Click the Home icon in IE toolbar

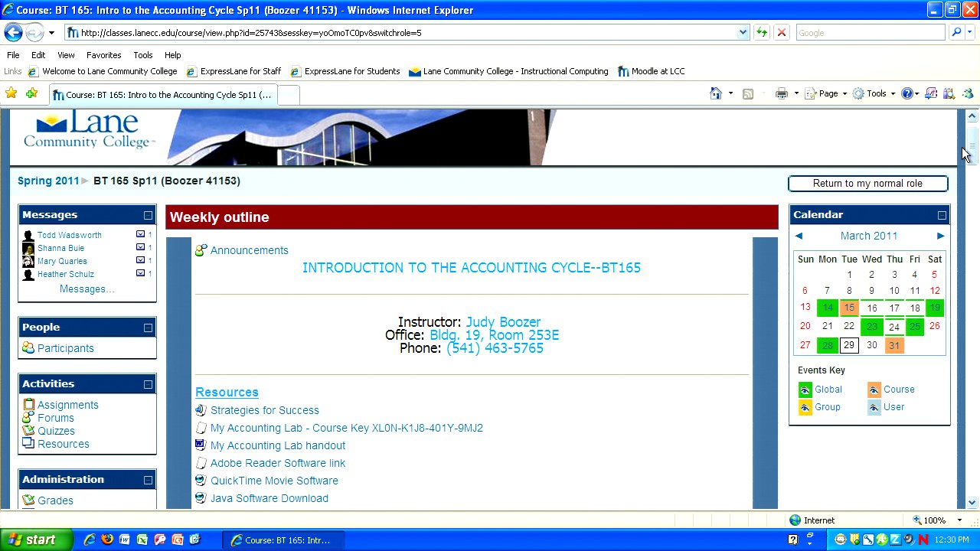click(716, 93)
